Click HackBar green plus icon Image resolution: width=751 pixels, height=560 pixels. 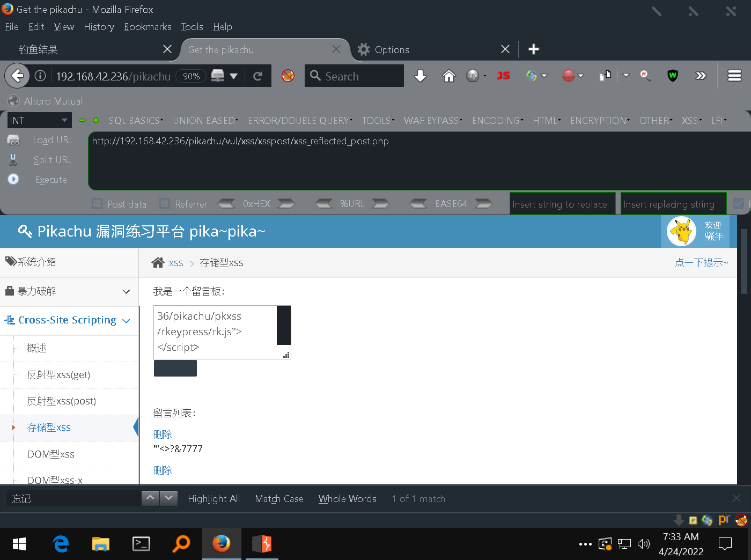pos(96,121)
